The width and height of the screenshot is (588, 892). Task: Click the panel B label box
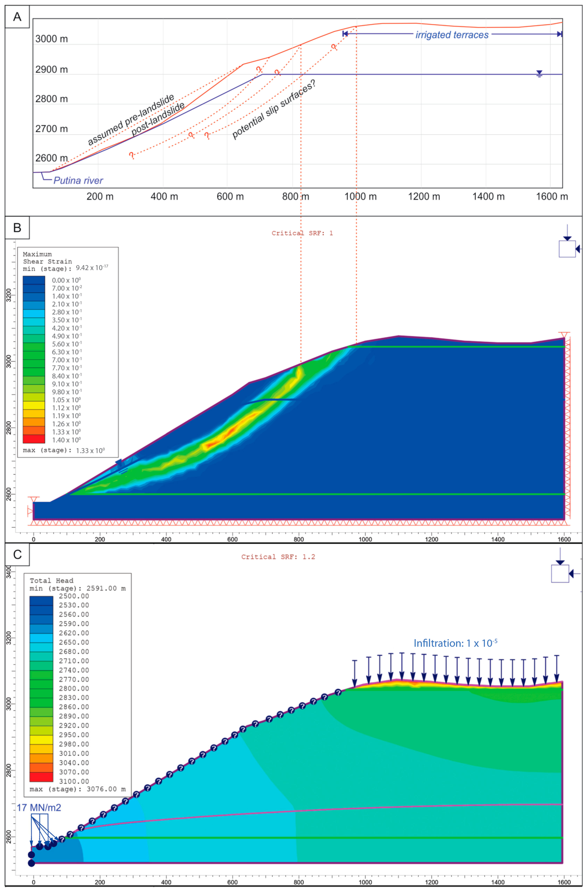[17, 228]
